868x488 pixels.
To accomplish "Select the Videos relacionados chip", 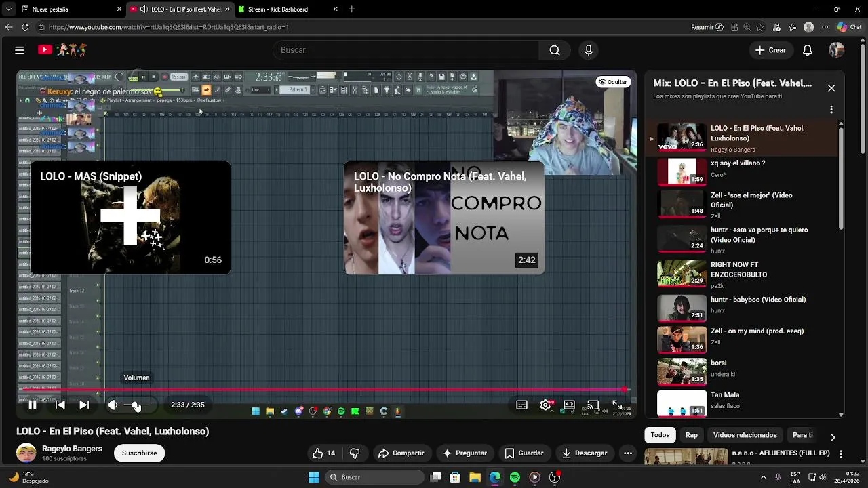I will (x=745, y=435).
